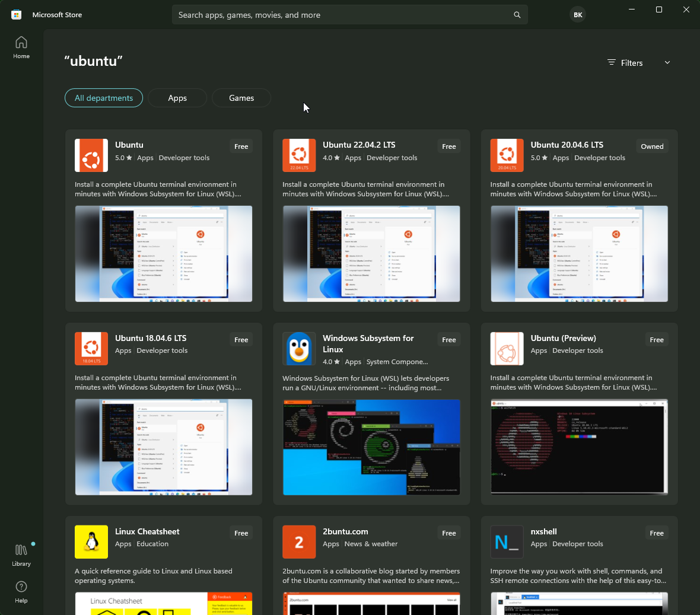Click the Linux Cheatsheet yellow penguin icon
The height and width of the screenshot is (615, 700).
(x=91, y=542)
